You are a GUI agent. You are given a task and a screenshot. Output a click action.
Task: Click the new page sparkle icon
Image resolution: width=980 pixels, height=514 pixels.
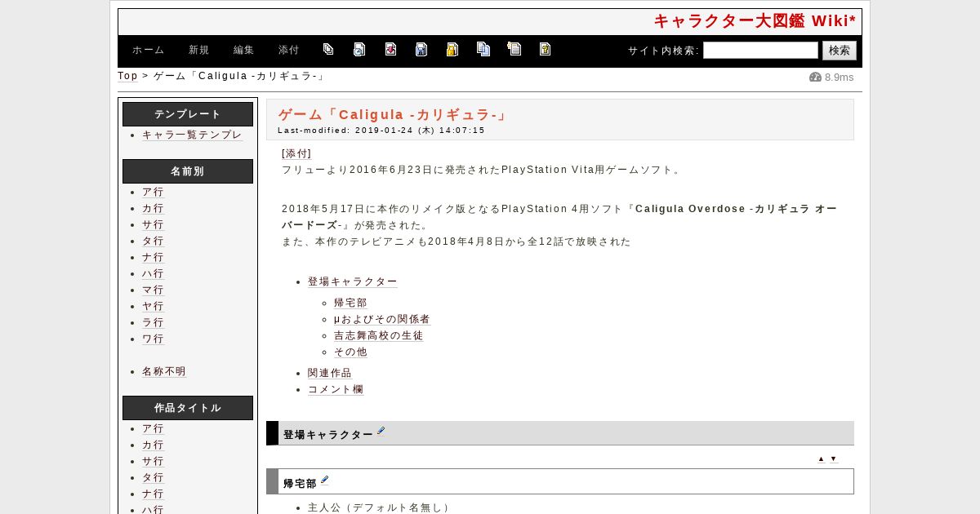click(514, 49)
